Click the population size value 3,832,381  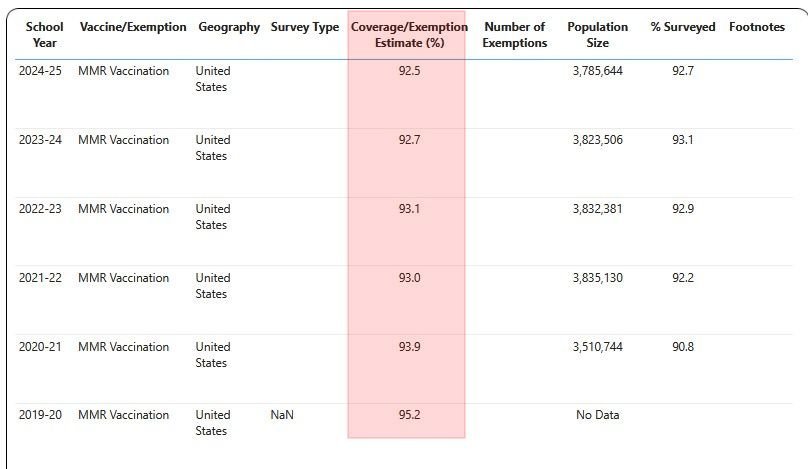click(x=597, y=209)
